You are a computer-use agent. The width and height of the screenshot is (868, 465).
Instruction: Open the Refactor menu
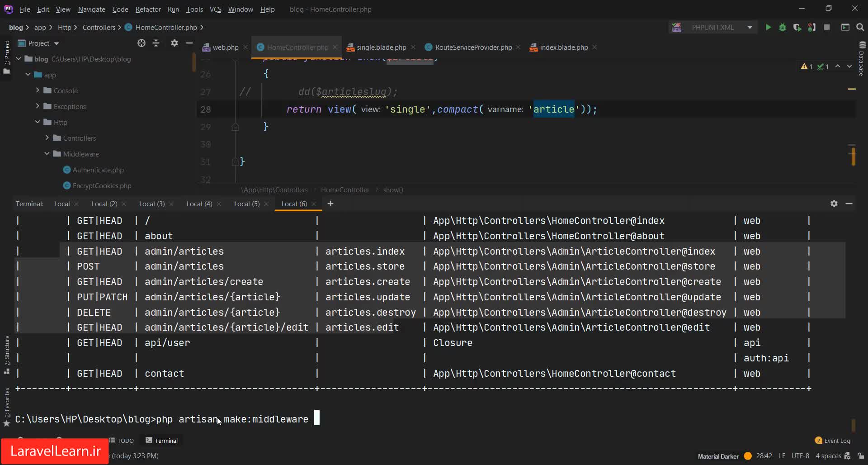(x=148, y=9)
